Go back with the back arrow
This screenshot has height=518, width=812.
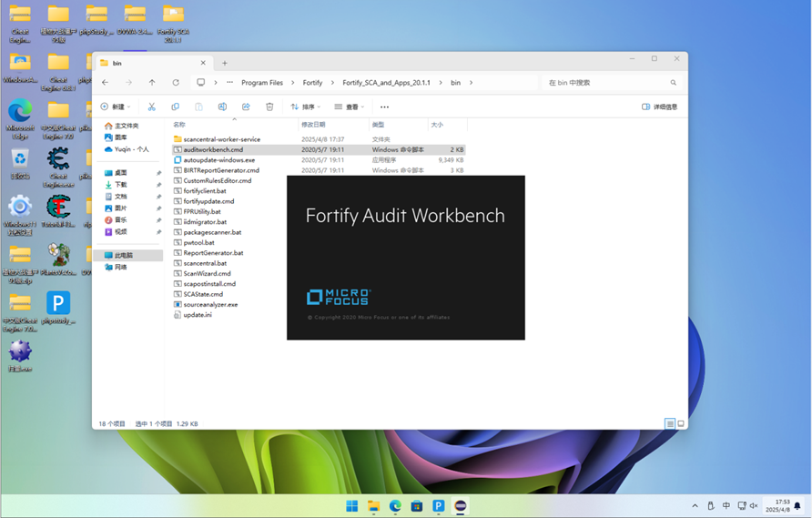105,82
